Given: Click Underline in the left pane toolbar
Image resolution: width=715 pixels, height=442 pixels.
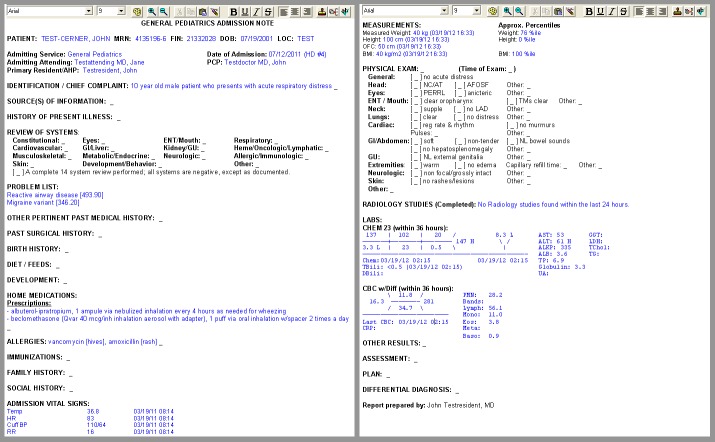Looking at the screenshot, I should [x=245, y=12].
